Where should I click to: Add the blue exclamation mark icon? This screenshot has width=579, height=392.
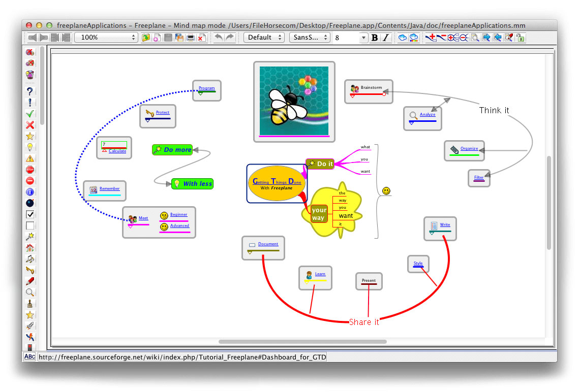[x=30, y=103]
